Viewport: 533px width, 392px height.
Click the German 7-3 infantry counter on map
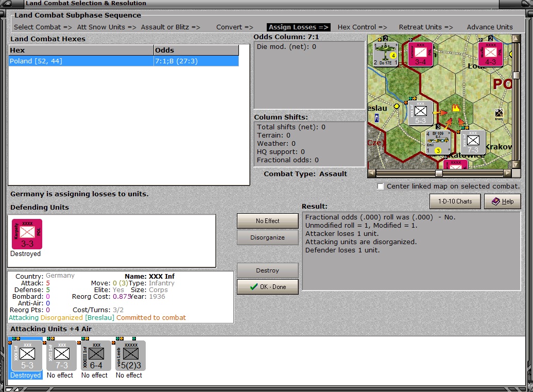click(473, 142)
